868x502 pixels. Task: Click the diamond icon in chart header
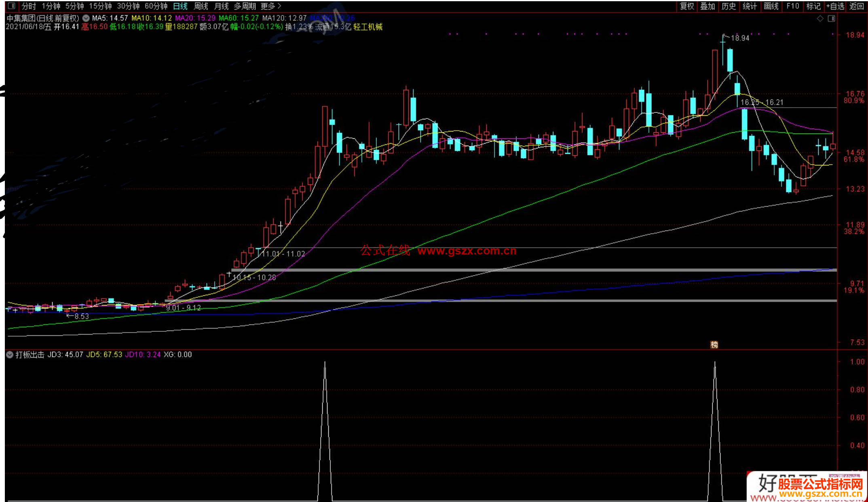820,19
